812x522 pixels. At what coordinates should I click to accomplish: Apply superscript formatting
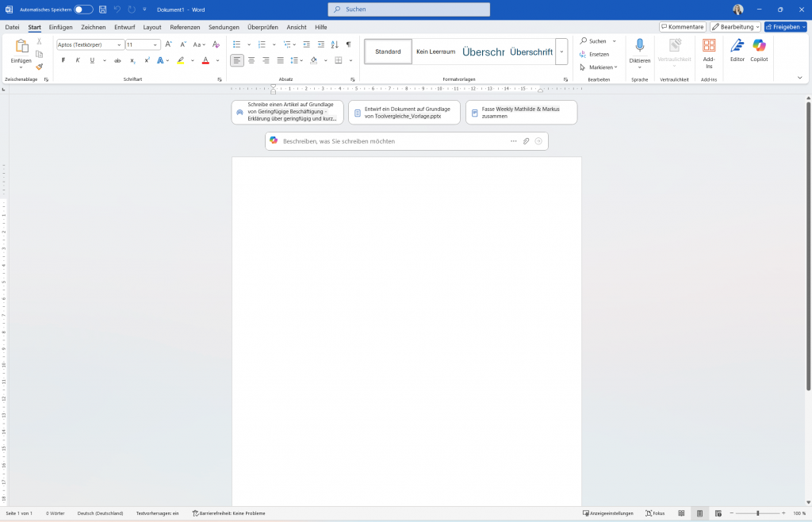point(147,60)
